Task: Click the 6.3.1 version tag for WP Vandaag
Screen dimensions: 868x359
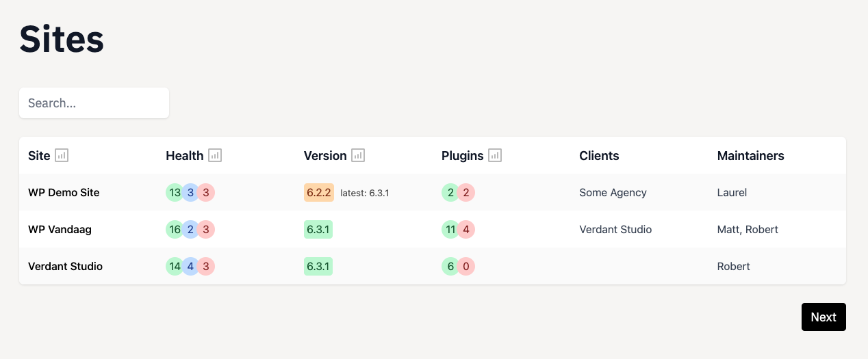Action: click(x=318, y=230)
